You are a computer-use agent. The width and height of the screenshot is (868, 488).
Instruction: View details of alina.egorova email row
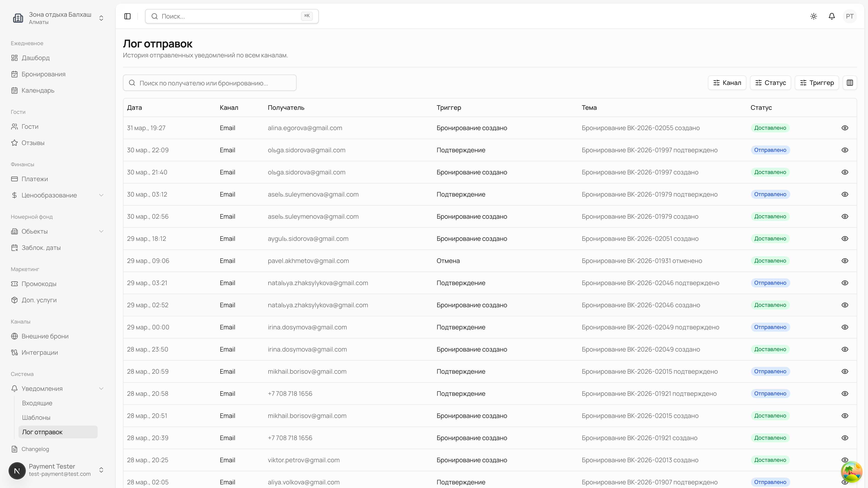click(845, 128)
